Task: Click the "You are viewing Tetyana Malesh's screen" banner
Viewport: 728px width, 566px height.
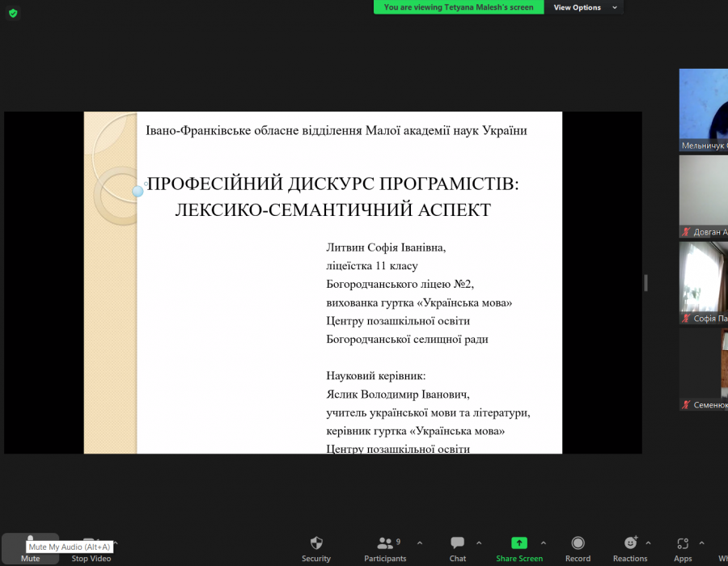Action: (459, 7)
